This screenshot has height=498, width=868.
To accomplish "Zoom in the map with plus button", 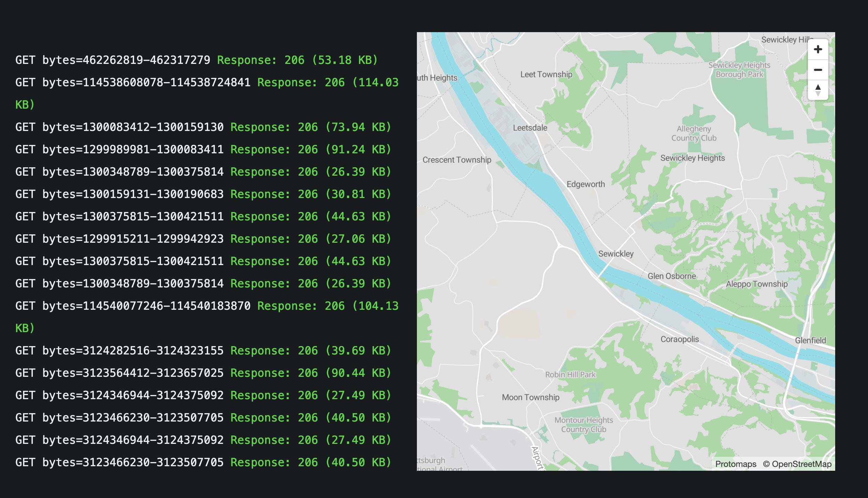I will [x=818, y=50].
